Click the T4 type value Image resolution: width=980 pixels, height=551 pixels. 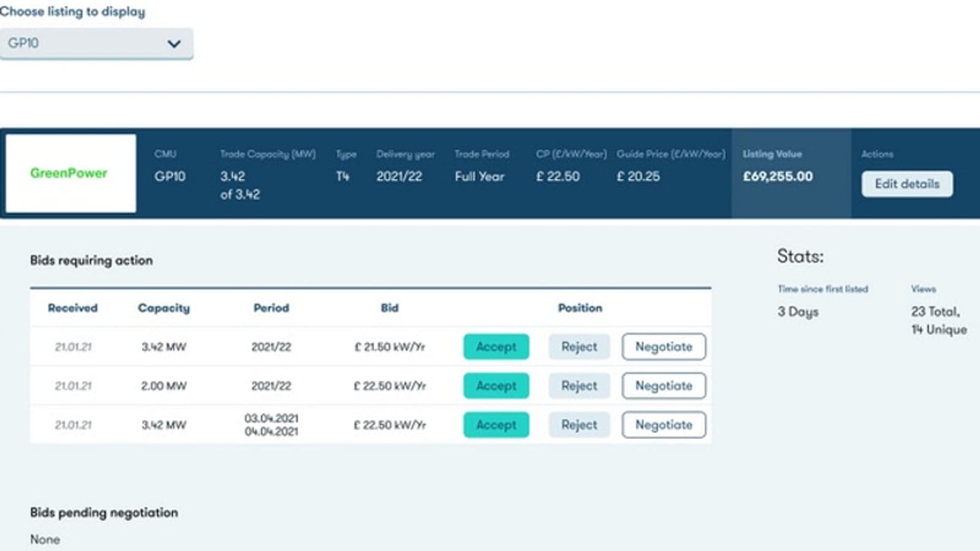pyautogui.click(x=342, y=176)
